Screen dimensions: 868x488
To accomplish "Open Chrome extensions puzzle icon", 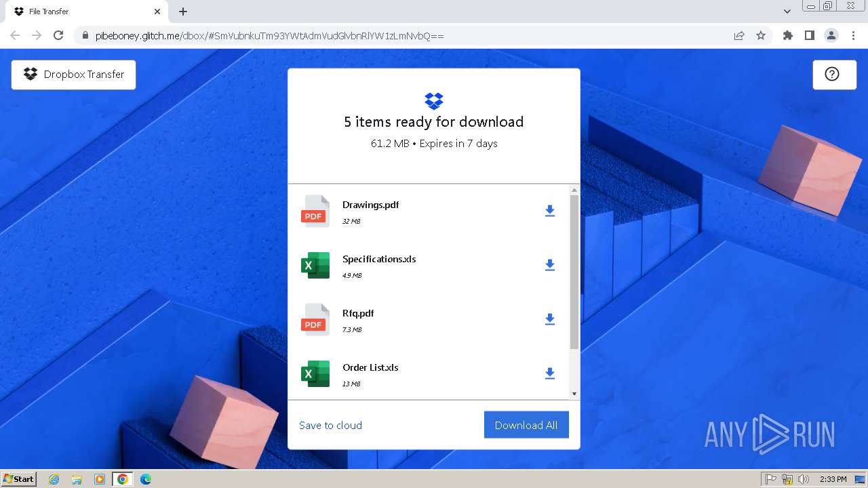I will click(788, 35).
